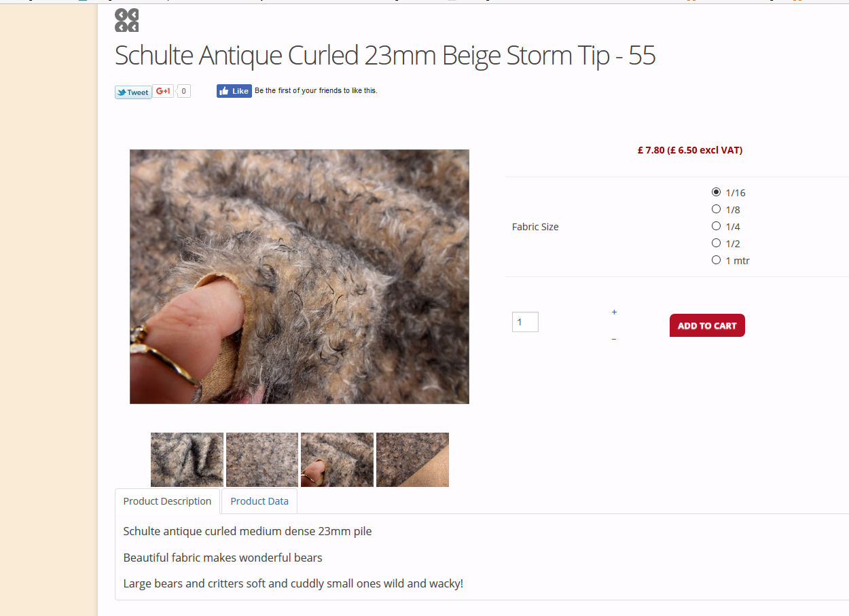Viewport: 849px width, 616px height.
Task: Click the four-arrow logo icon above title
Action: 126,20
